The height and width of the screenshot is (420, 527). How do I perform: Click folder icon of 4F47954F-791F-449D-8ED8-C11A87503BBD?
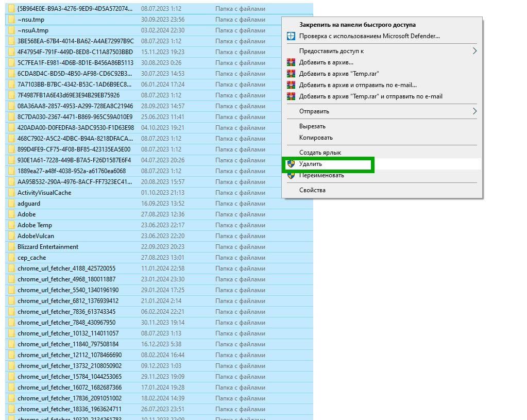click(11, 52)
